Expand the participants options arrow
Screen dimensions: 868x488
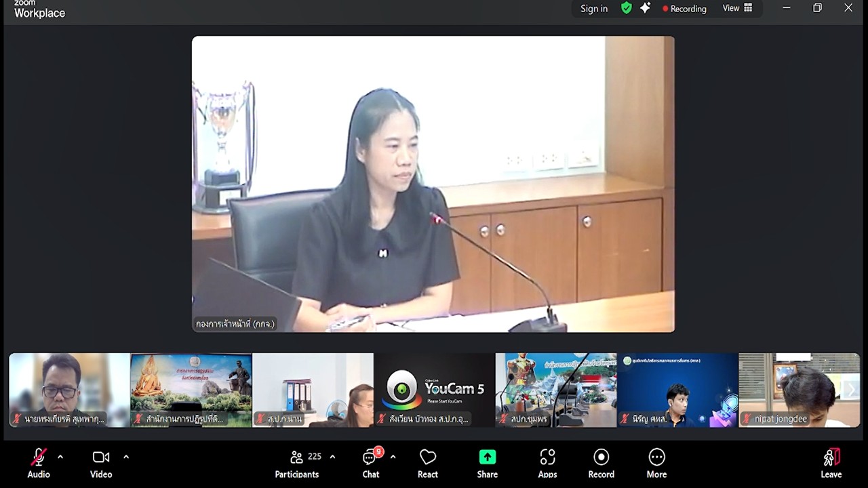(x=332, y=457)
